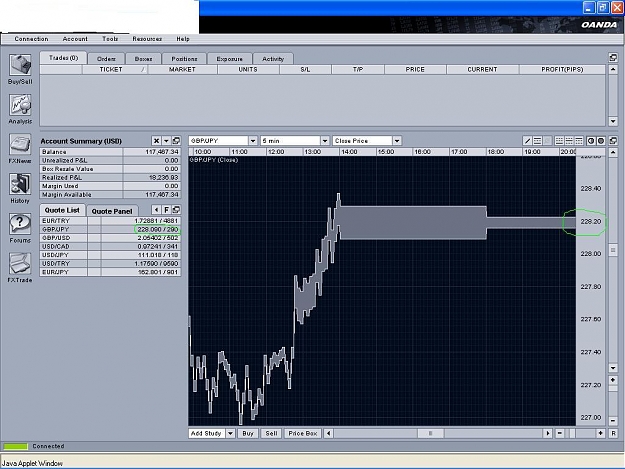
Task: Click the price axis vertical scrollbar thumb
Action: tap(613, 250)
